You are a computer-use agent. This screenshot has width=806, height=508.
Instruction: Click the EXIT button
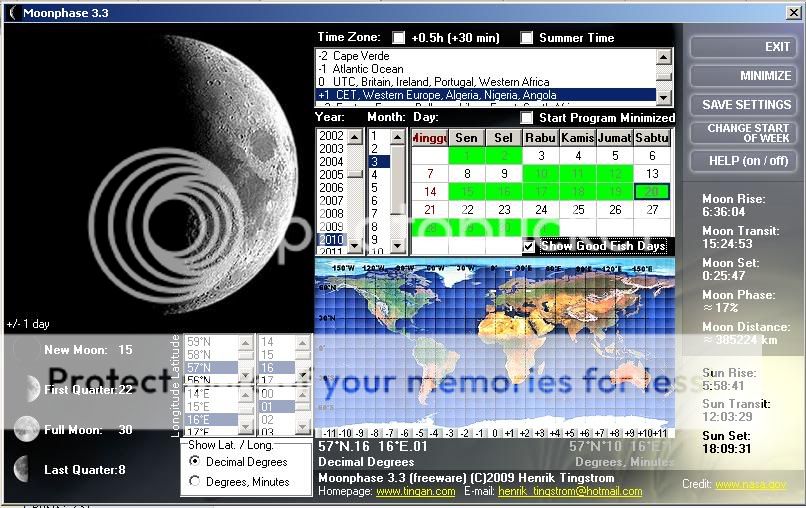point(743,47)
